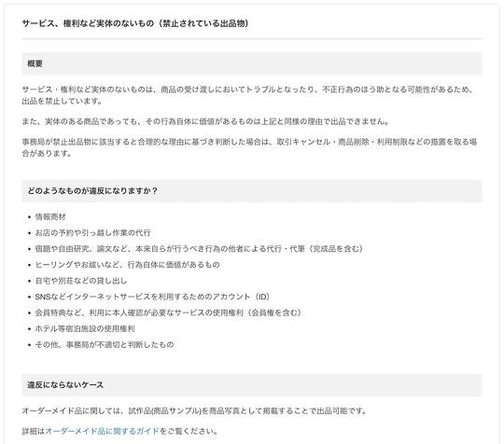Select the bullet starting with ヒーリングやお祓い
Image resolution: width=504 pixels, height=444 pixels.
pos(127,265)
